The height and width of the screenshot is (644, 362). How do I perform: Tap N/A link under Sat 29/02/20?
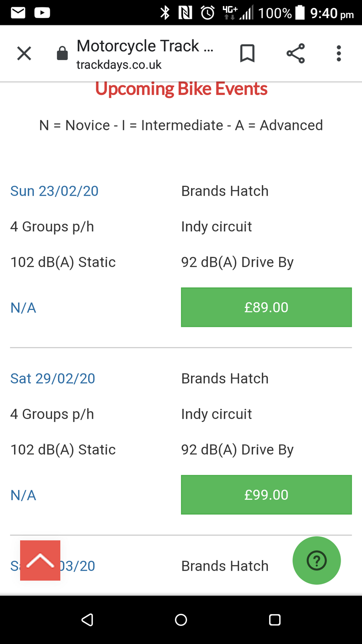tap(23, 495)
